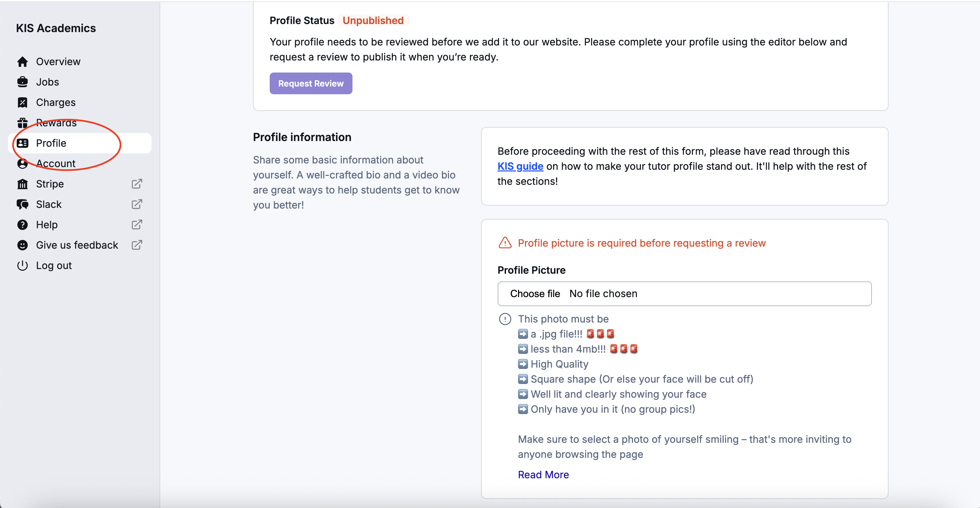Image resolution: width=980 pixels, height=508 pixels.
Task: Click the KIS Academics title
Action: point(56,28)
